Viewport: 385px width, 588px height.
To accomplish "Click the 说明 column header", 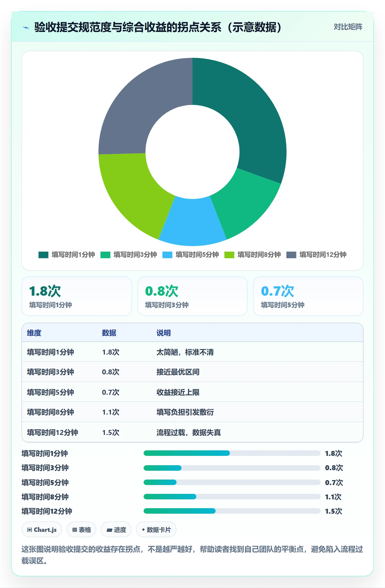I will (164, 333).
